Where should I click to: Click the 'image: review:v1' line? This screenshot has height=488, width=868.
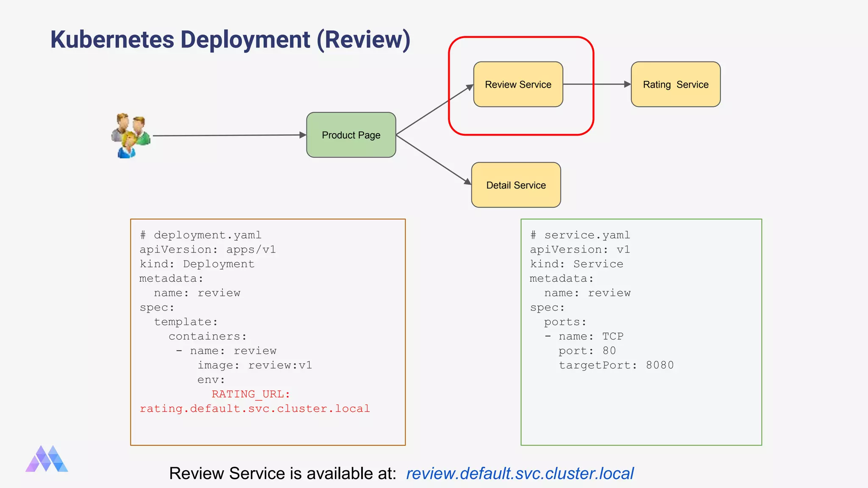[254, 365]
